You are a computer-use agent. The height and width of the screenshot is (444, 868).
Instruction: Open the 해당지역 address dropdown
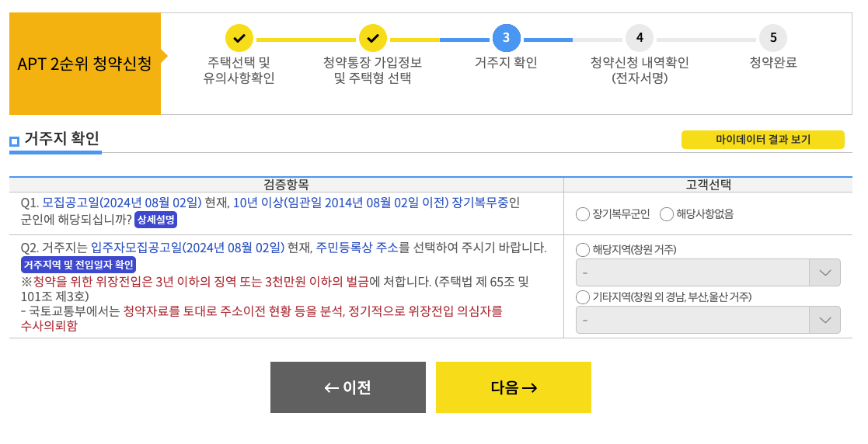(708, 272)
